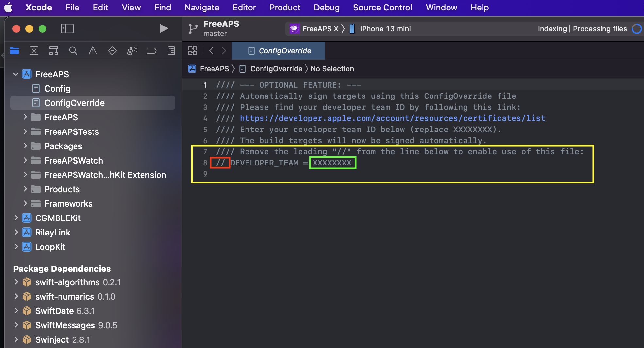Image resolution: width=644 pixels, height=348 pixels.
Task: Expand SwiftDate package
Action: click(x=16, y=311)
